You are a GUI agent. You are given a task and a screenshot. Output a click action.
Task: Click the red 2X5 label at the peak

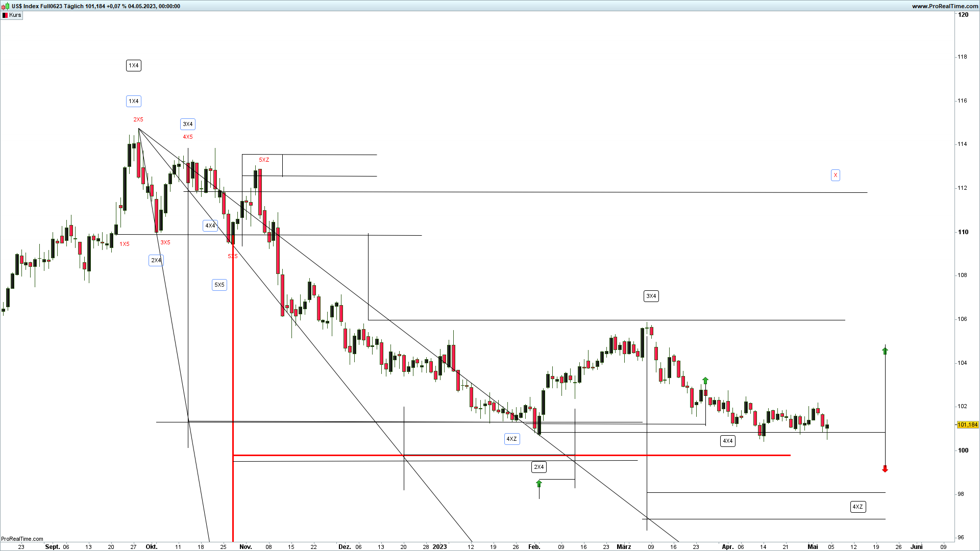coord(138,119)
